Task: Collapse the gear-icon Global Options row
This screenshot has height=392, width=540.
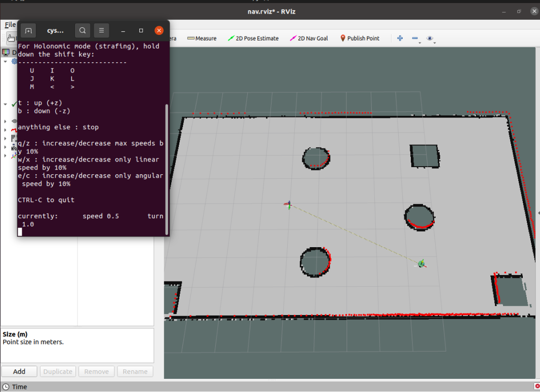Action: point(6,61)
